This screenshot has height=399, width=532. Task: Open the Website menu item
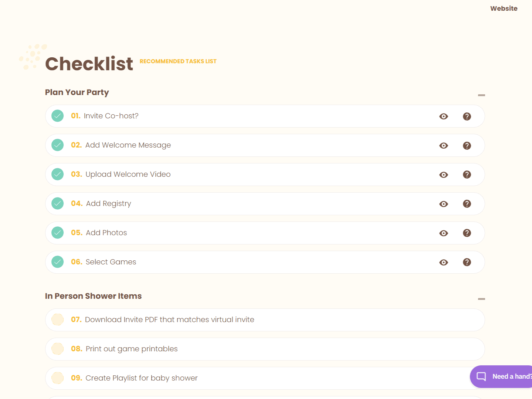pyautogui.click(x=504, y=8)
